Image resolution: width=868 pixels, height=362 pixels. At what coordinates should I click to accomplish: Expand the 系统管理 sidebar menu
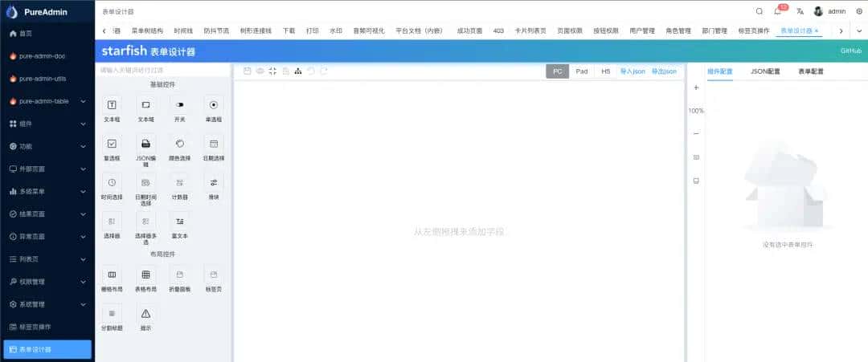(47, 304)
